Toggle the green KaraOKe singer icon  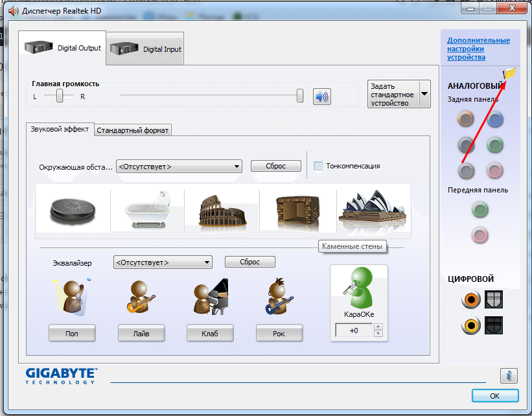[x=359, y=288]
